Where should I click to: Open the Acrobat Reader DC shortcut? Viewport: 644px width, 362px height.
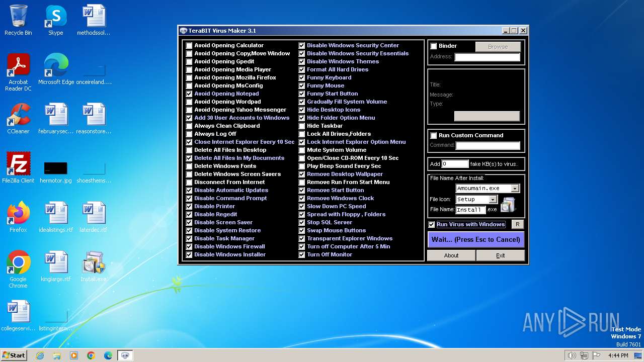point(18,72)
